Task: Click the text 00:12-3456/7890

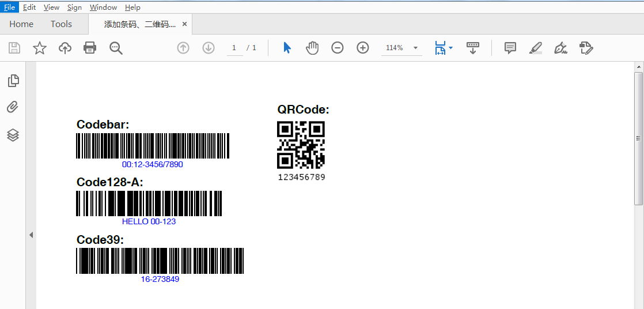Action: [x=153, y=165]
